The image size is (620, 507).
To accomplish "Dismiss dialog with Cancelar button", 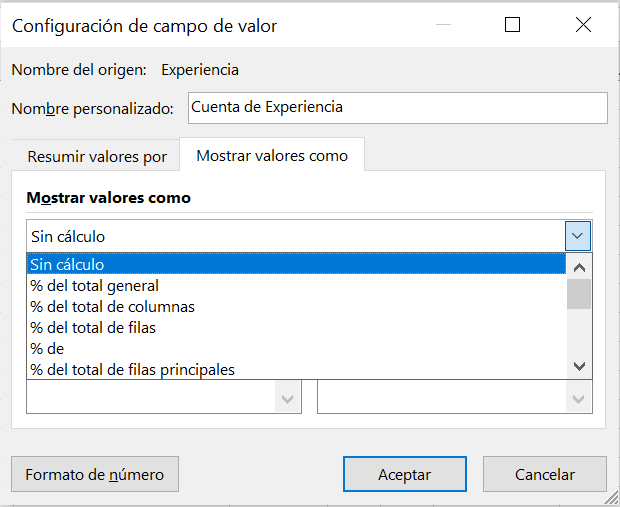I will (x=544, y=474).
